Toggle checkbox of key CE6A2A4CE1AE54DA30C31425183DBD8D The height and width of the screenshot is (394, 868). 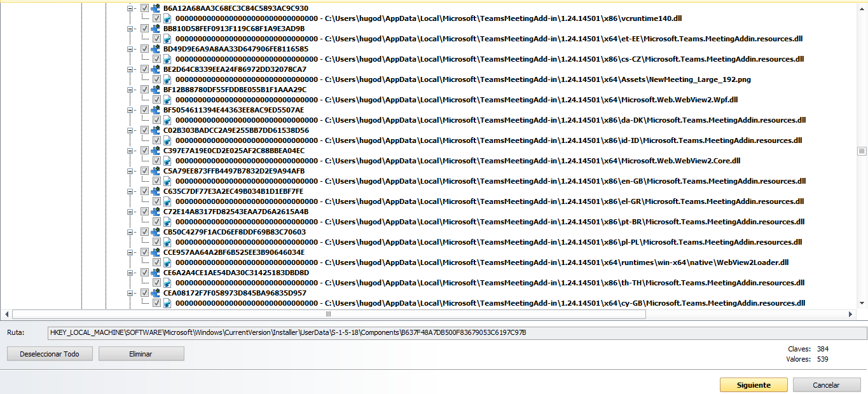(144, 273)
